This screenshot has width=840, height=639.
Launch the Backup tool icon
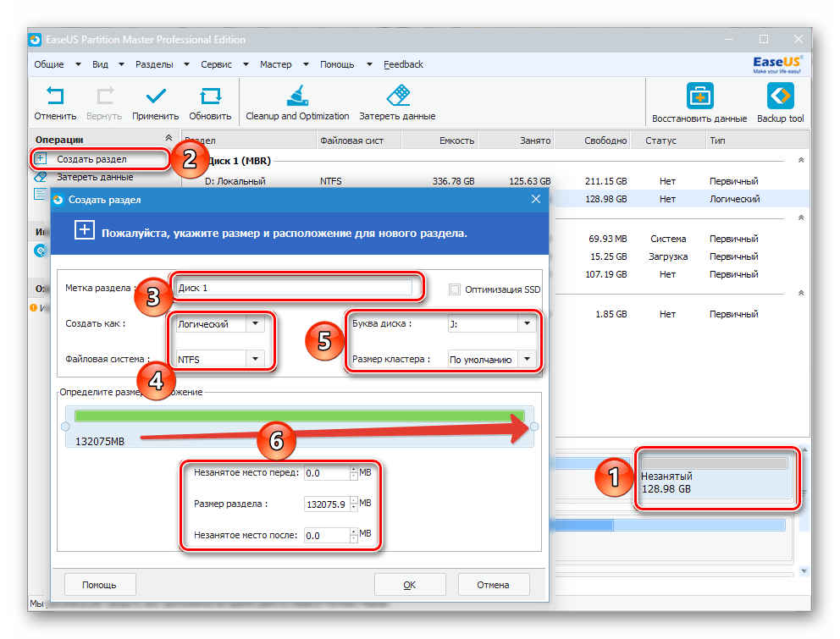click(780, 96)
